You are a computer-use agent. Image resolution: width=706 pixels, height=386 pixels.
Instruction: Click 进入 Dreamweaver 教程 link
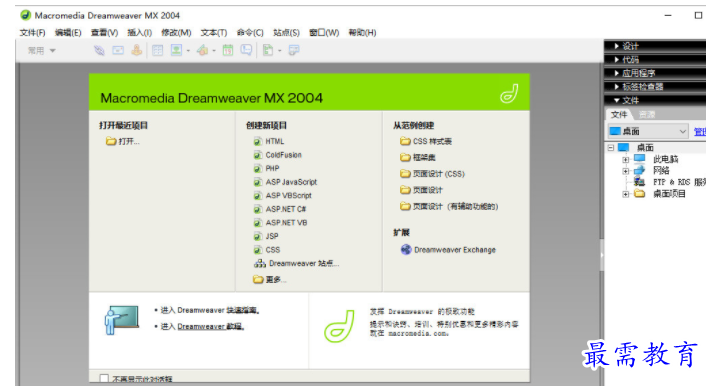click(x=202, y=327)
